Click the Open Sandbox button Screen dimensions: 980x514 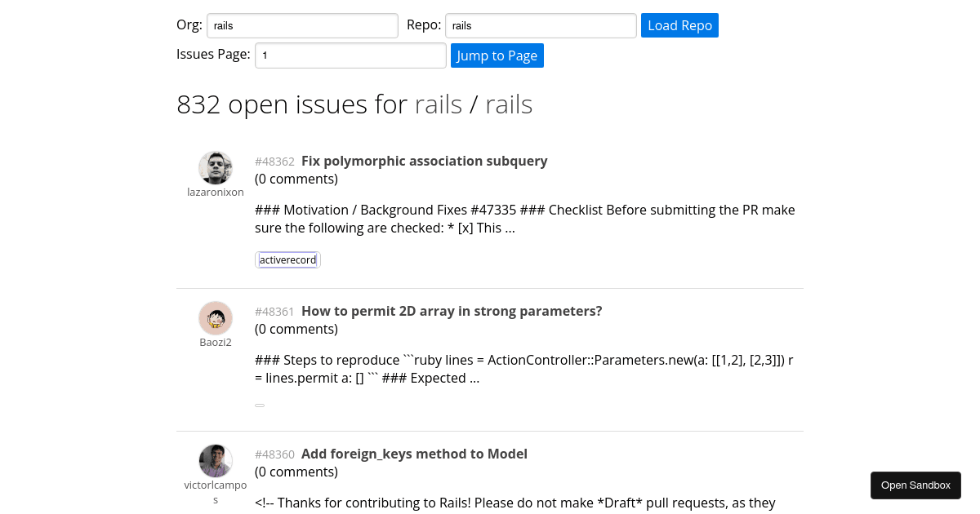pyautogui.click(x=915, y=485)
